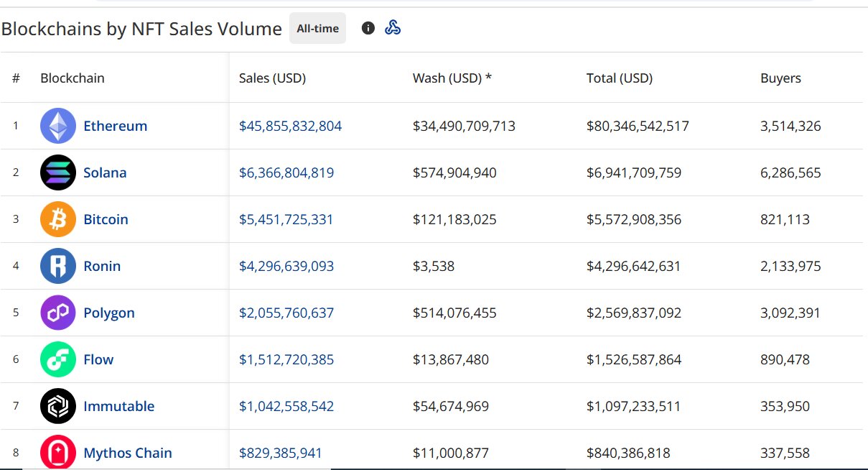Click the Solana logo icon

pos(58,172)
